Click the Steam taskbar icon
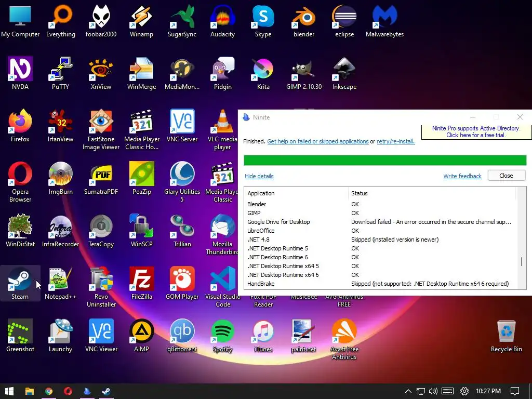532x399 pixels. click(x=106, y=391)
